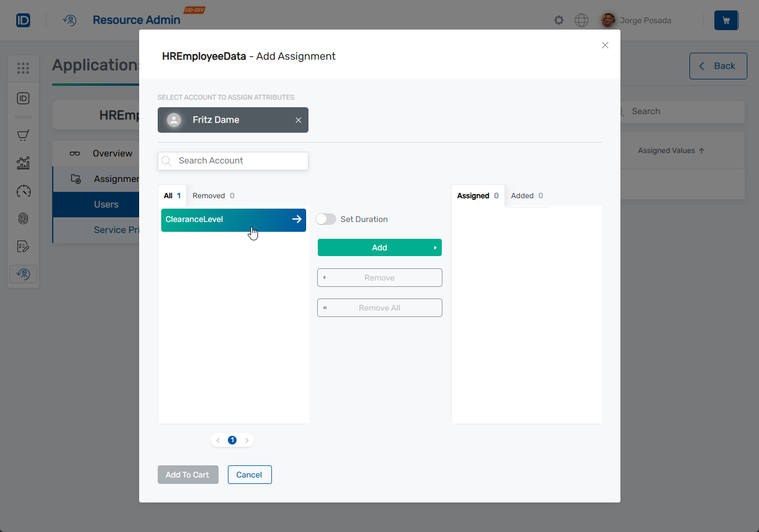Image resolution: width=759 pixels, height=532 pixels.
Task: Remove the Fritz Dame account chip
Action: [298, 120]
